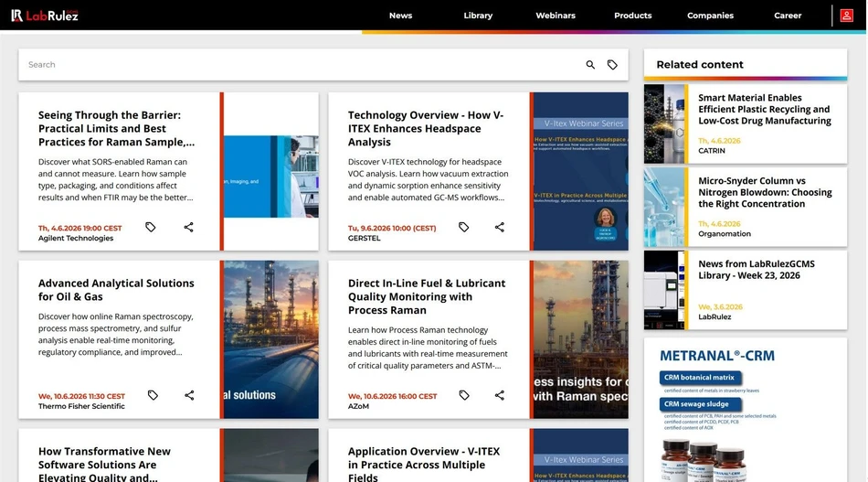Share the Seeing Through the Barrier webinar
Image resolution: width=868 pixels, height=482 pixels.
[189, 227]
